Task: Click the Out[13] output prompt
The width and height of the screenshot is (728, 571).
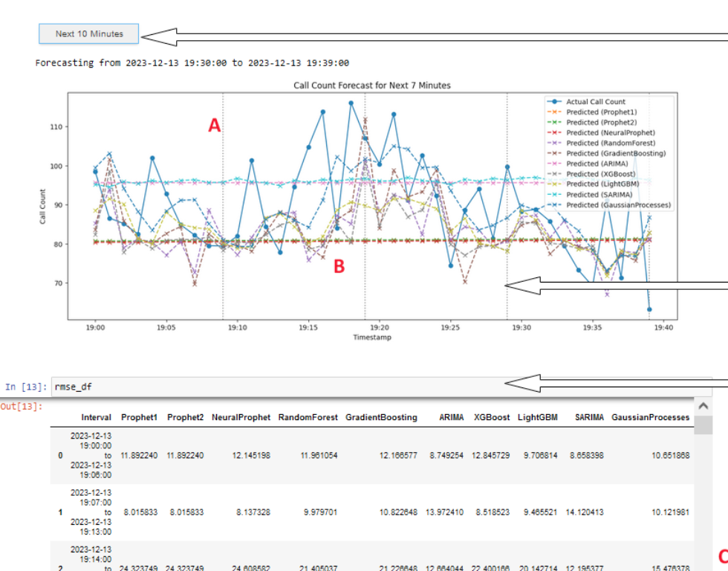Action: coord(22,406)
